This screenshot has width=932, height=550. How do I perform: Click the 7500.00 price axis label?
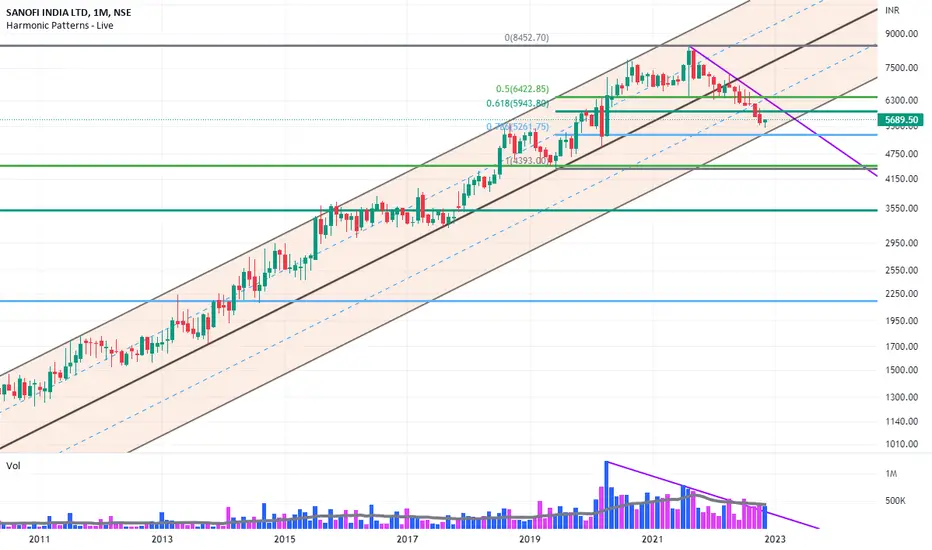point(901,68)
